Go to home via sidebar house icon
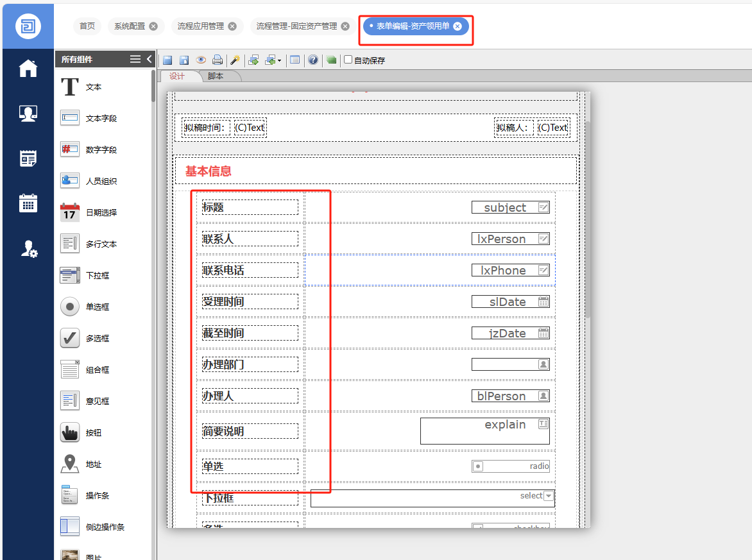 coord(28,68)
